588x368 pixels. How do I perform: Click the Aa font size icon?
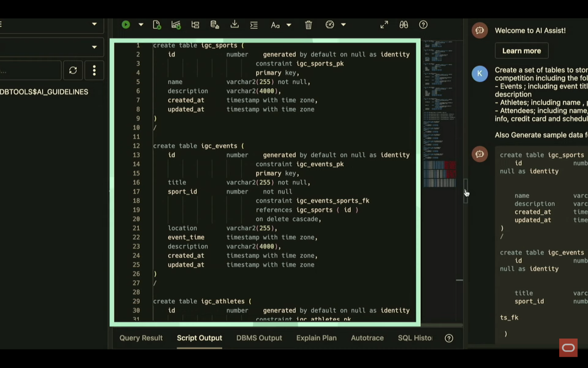(x=275, y=25)
